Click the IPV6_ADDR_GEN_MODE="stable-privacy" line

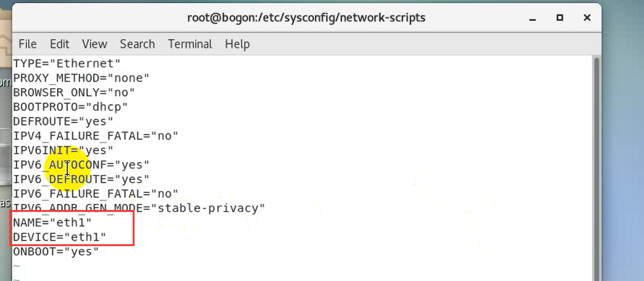point(139,208)
